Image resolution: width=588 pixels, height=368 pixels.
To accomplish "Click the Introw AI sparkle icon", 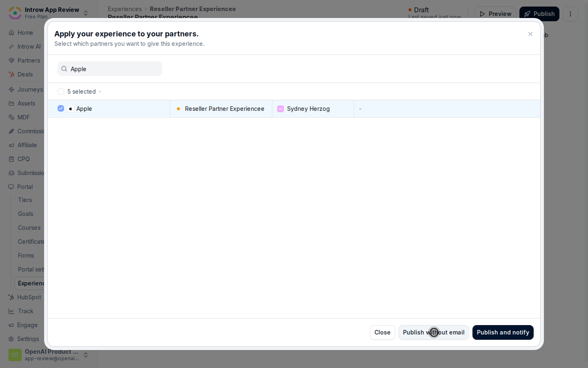I will tap(11, 47).
